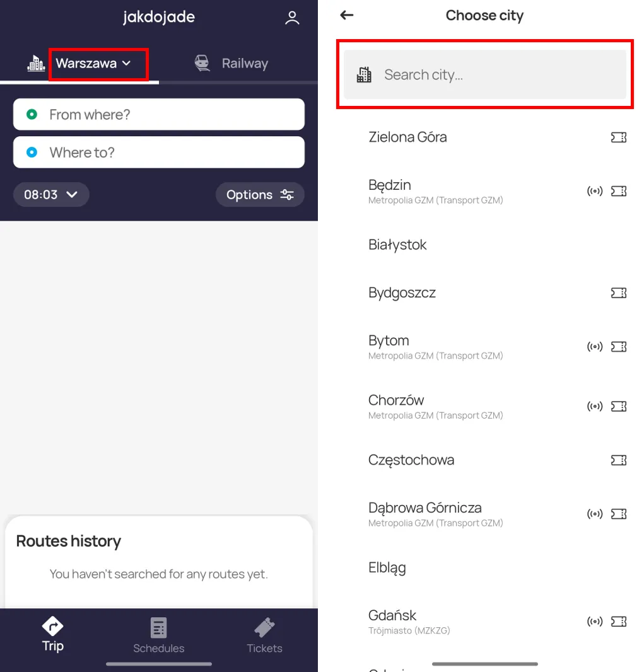Select the Trip tab in bottom navigation
The height and width of the screenshot is (672, 644).
coord(53,635)
